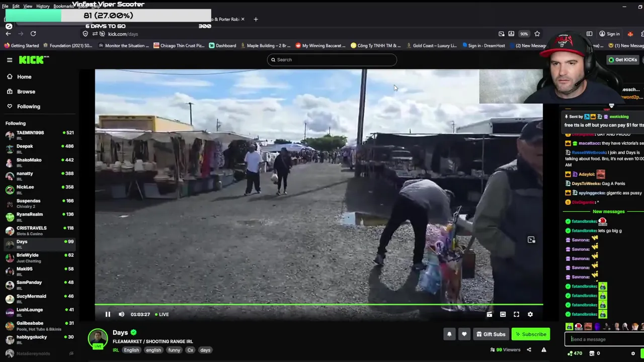This screenshot has width=644, height=362.
Task: Open the browser View menu
Action: pyautogui.click(x=28, y=7)
